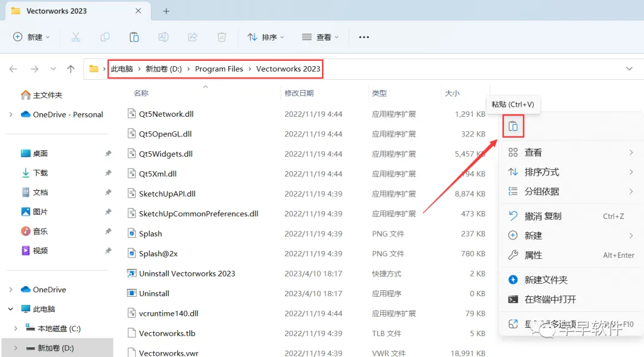Image resolution: width=644 pixels, height=357 pixels.
Task: Click the Rename icon in toolbar
Action: tap(163, 38)
